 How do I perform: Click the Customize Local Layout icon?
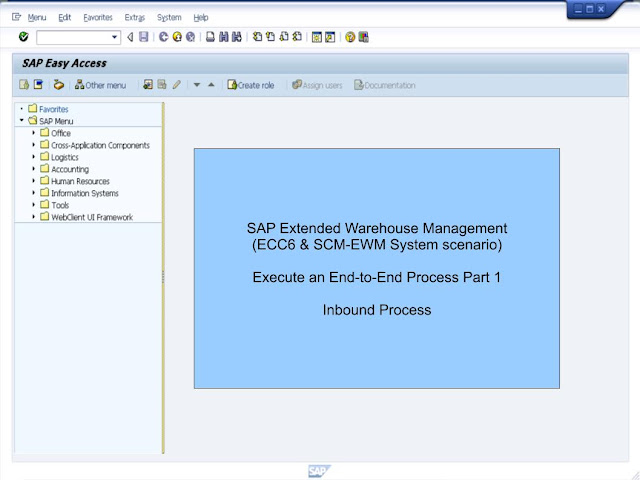(x=363, y=38)
